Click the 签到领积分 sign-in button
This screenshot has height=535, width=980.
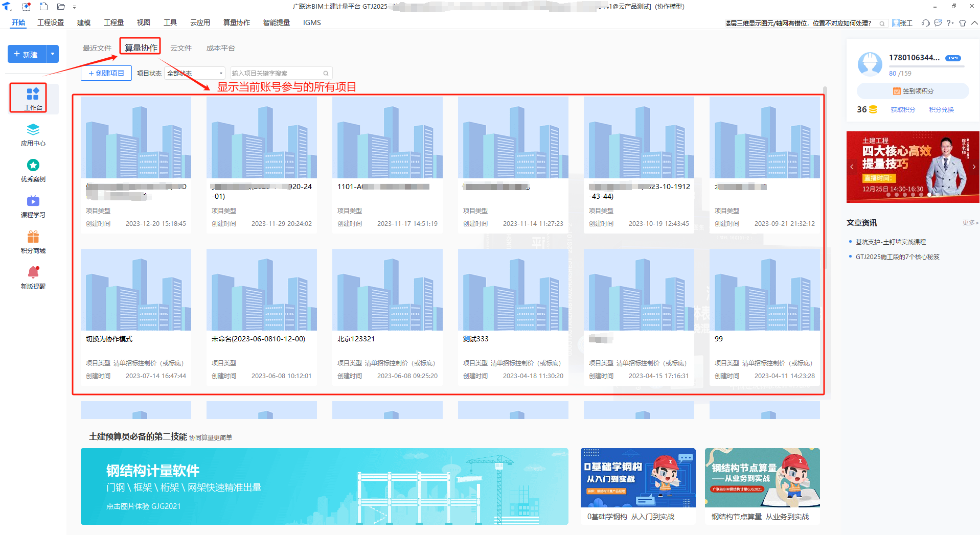point(913,91)
